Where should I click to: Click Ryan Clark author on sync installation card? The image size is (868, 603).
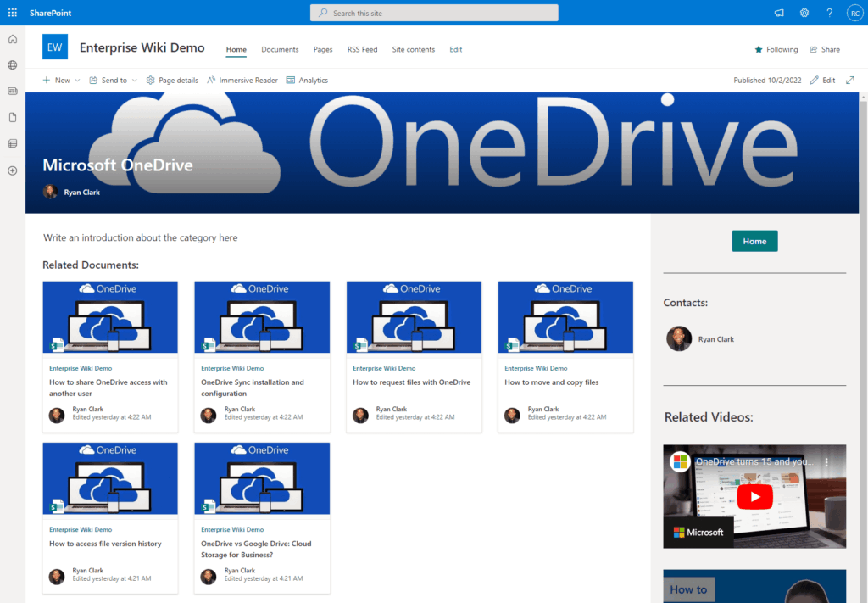tap(240, 409)
